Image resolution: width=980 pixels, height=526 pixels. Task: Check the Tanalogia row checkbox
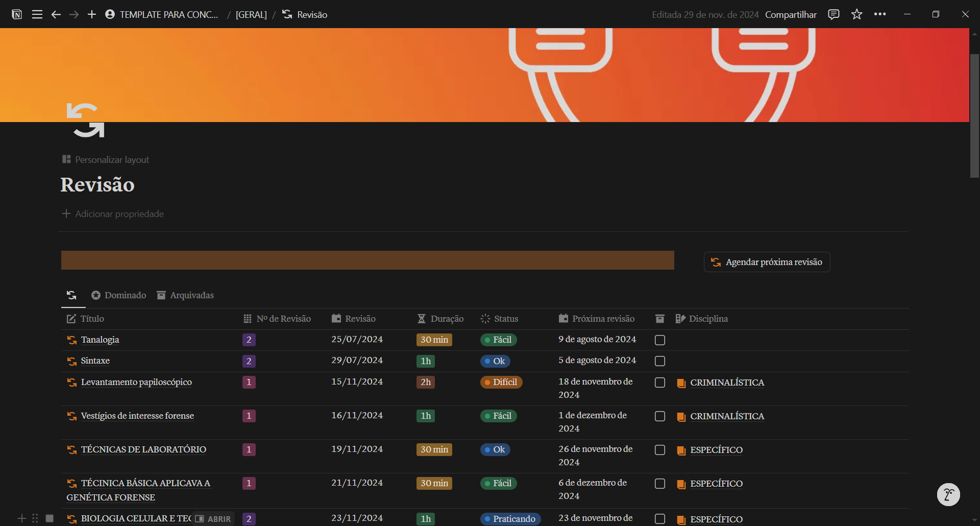(x=660, y=340)
